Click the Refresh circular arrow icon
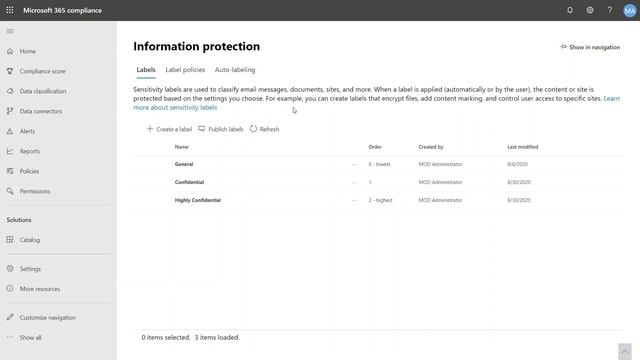640x360 pixels. [x=253, y=129]
